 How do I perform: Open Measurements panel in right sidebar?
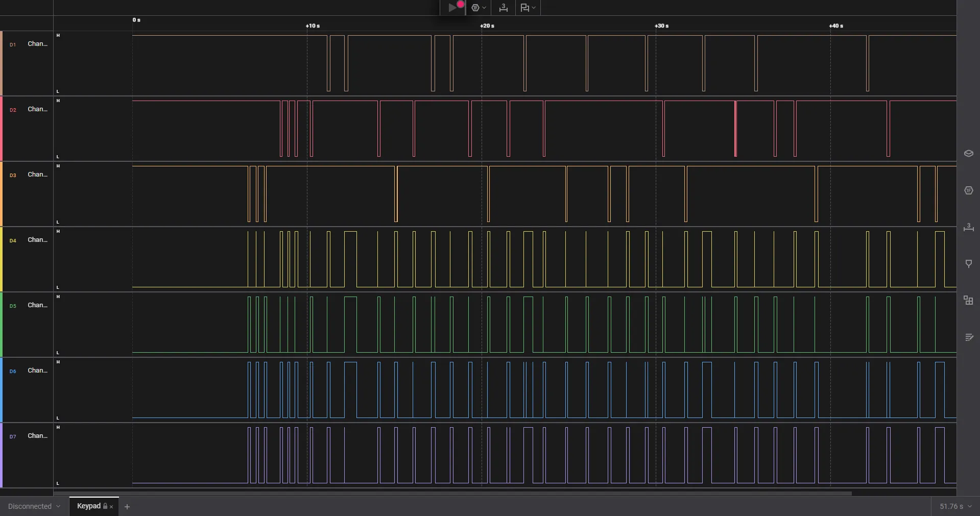point(968,227)
